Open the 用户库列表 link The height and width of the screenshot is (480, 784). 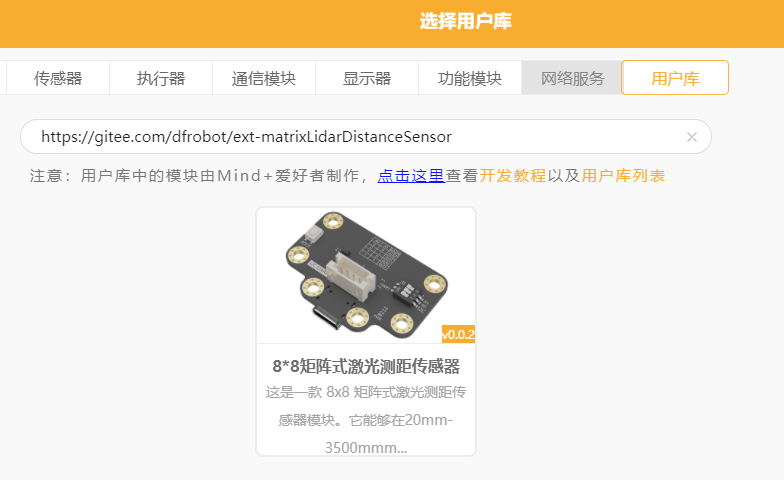(x=623, y=176)
